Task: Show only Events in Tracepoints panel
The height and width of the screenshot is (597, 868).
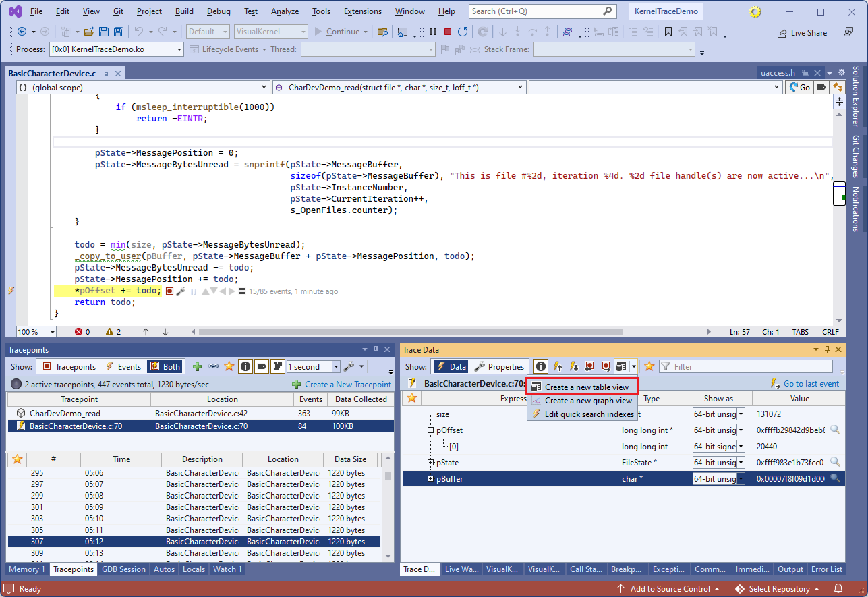Action: (123, 366)
